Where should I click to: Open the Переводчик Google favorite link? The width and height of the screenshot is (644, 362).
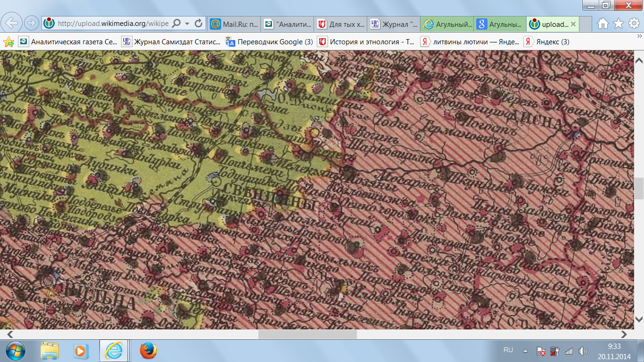pyautogui.click(x=270, y=42)
